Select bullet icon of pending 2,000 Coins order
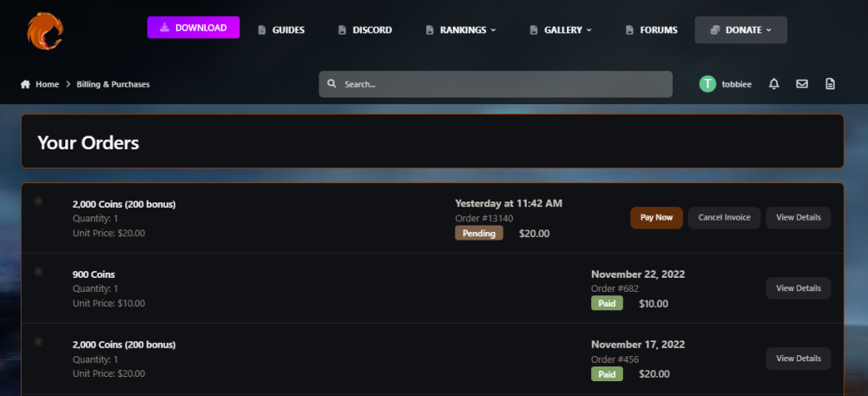Screen dimensions: 868x396 coord(38,201)
